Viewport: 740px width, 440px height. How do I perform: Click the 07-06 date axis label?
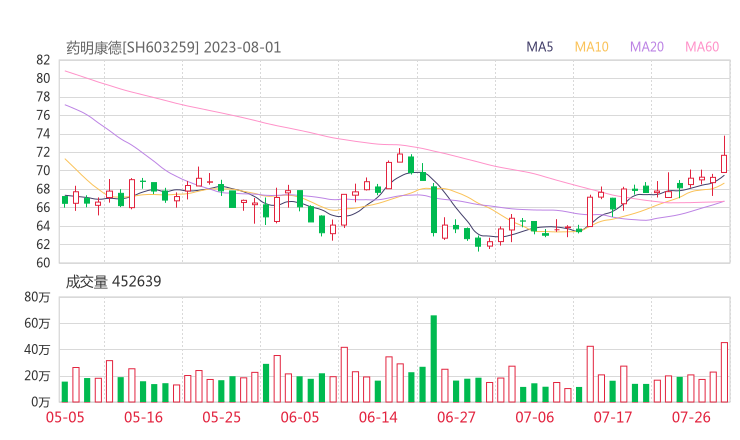pos(535,417)
